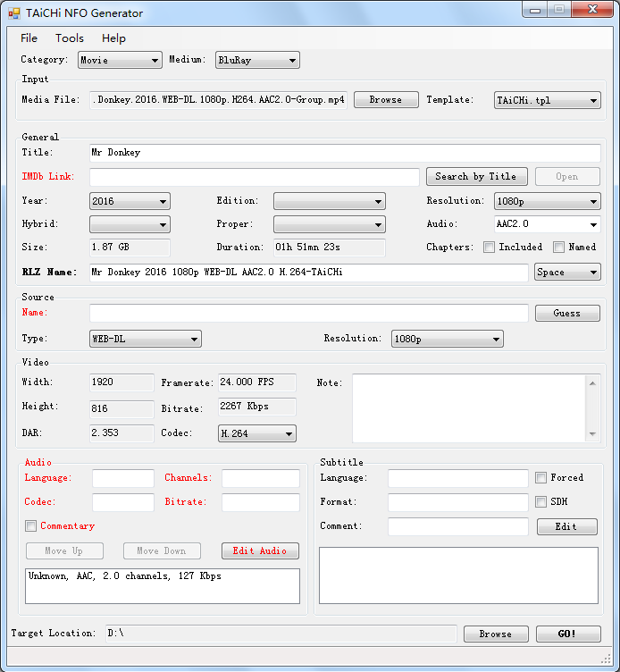Click the TAiCHi NFO Generator title bar icon
The height and width of the screenshot is (672, 620).
point(13,13)
